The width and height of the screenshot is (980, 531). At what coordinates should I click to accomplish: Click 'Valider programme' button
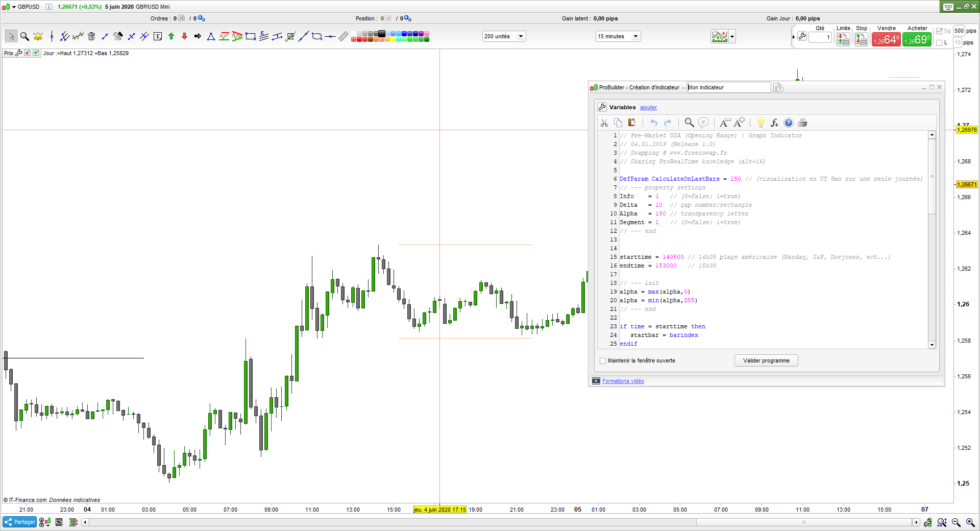(x=766, y=360)
